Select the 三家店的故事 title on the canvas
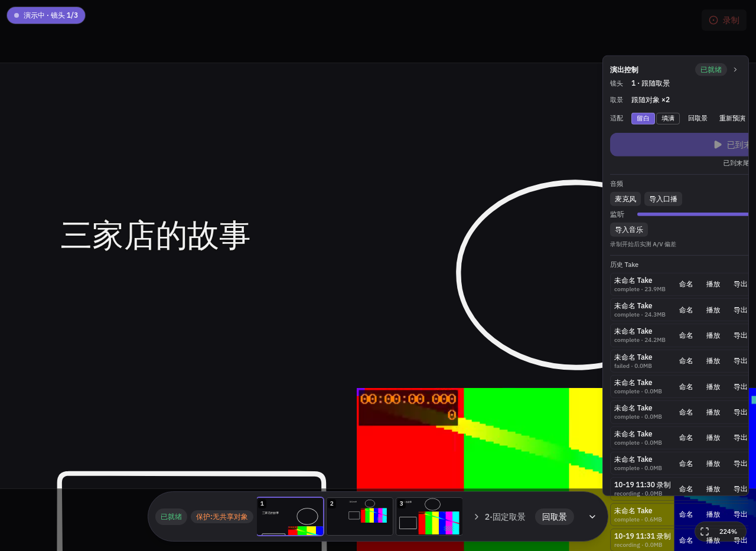This screenshot has width=756, height=551. pyautogui.click(x=155, y=236)
